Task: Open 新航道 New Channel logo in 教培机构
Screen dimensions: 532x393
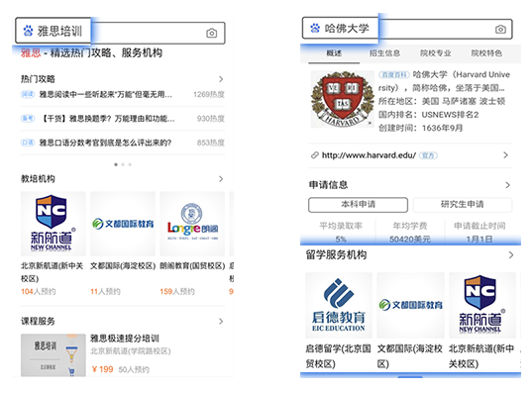Action: pos(53,224)
